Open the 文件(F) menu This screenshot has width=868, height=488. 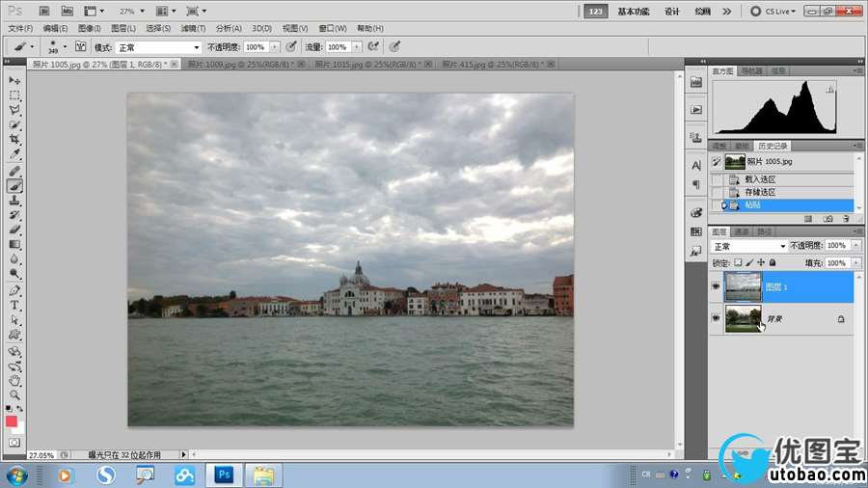(20, 28)
